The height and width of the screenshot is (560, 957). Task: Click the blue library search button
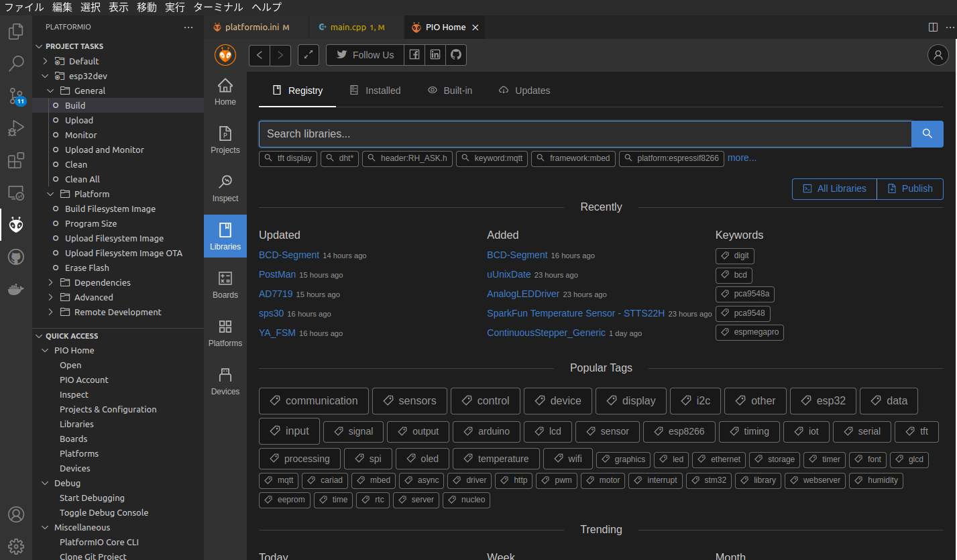pos(927,133)
